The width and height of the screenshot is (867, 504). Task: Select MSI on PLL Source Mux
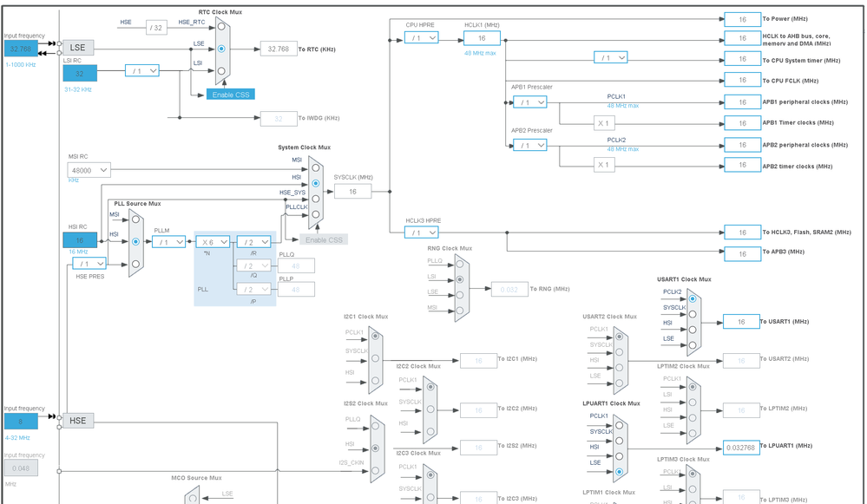point(135,219)
